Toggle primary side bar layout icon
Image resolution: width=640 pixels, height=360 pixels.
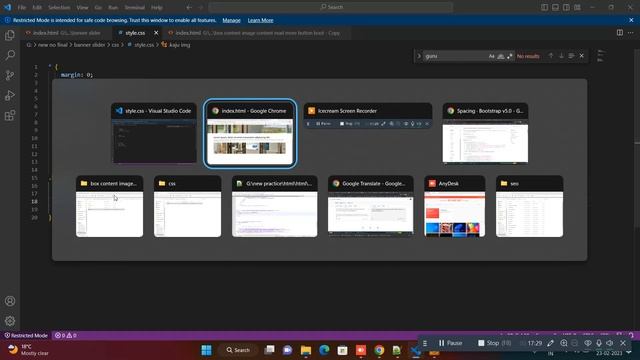tap(544, 7)
